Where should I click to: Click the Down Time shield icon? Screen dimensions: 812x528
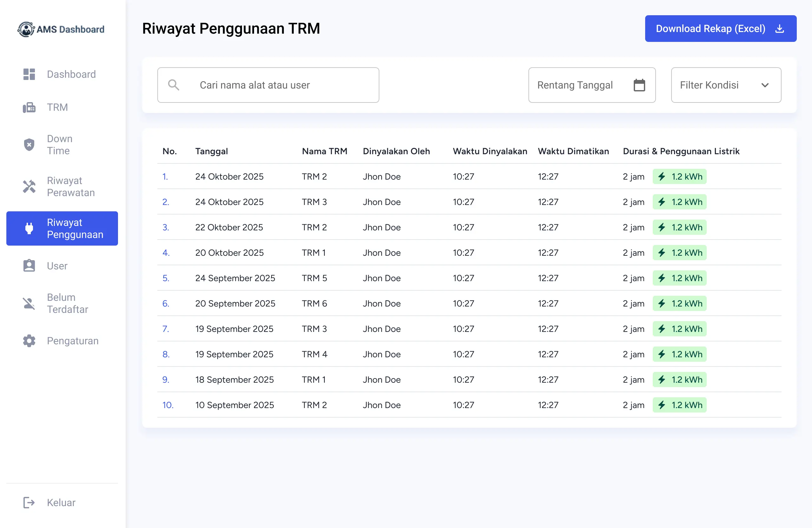pyautogui.click(x=29, y=145)
